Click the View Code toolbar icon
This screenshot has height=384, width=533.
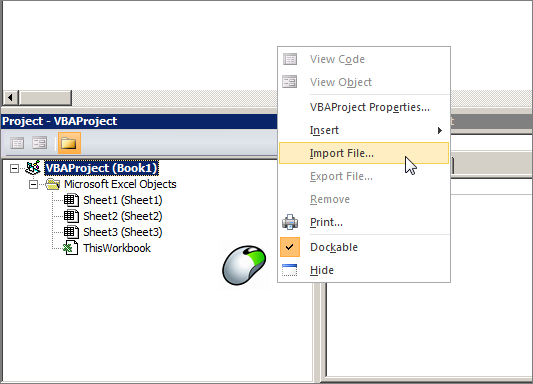point(17,143)
